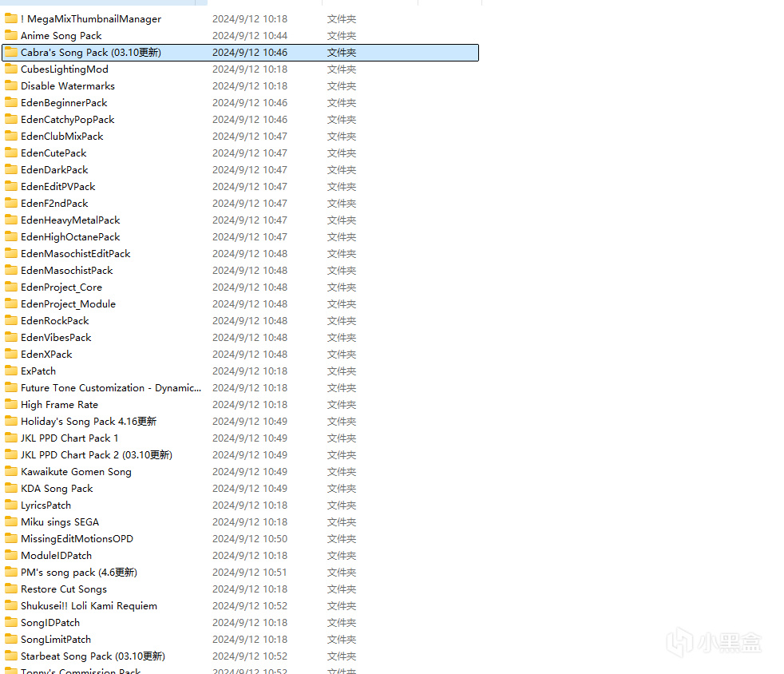Click the EdenEditPVPack folder icon
The width and height of the screenshot is (784, 674).
pyautogui.click(x=11, y=187)
